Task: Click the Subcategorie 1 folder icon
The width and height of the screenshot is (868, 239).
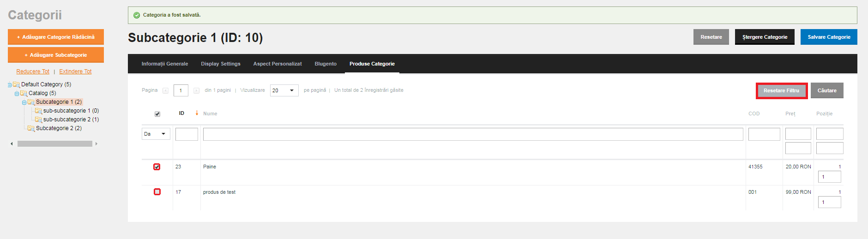Action: click(31, 102)
